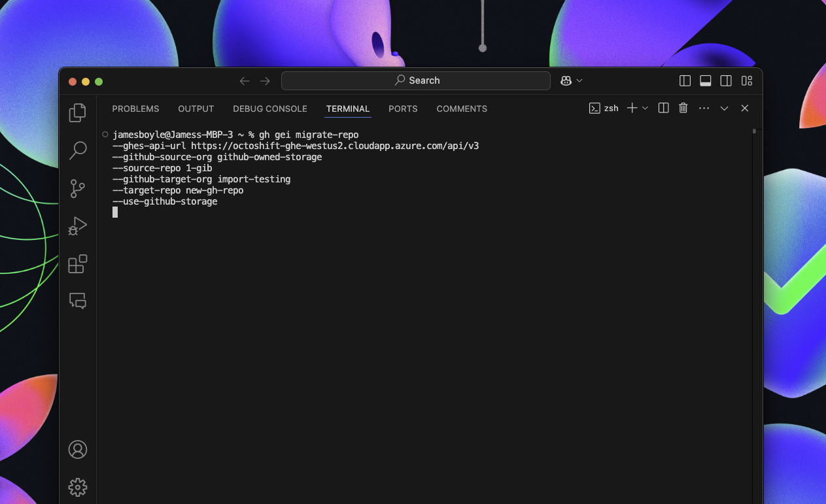The height and width of the screenshot is (504, 826).
Task: Open the terminal profile dropdown chevron
Action: 645,108
